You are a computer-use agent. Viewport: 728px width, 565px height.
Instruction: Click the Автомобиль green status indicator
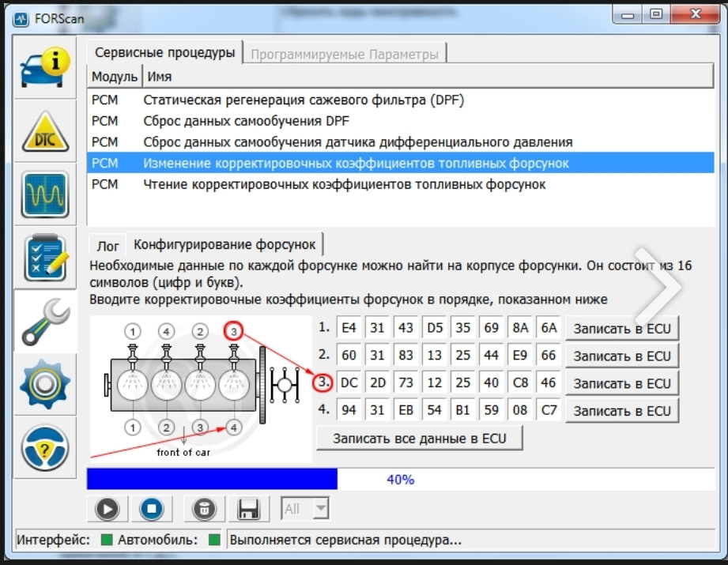tap(214, 540)
